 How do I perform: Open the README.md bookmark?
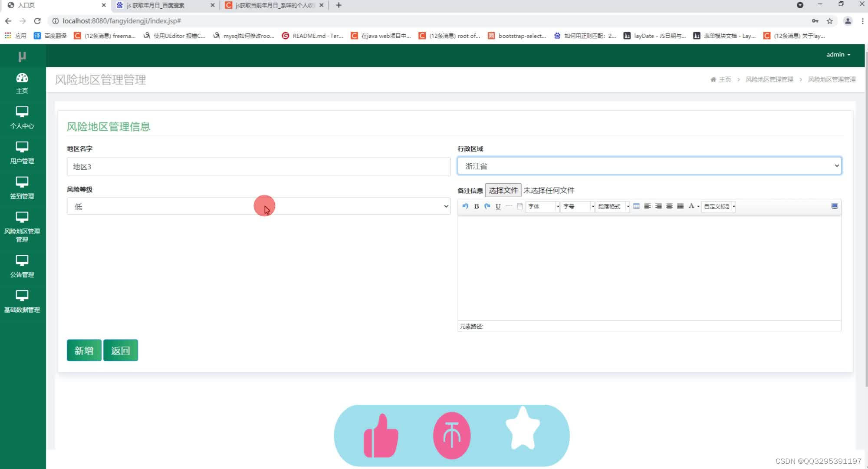pyautogui.click(x=312, y=36)
